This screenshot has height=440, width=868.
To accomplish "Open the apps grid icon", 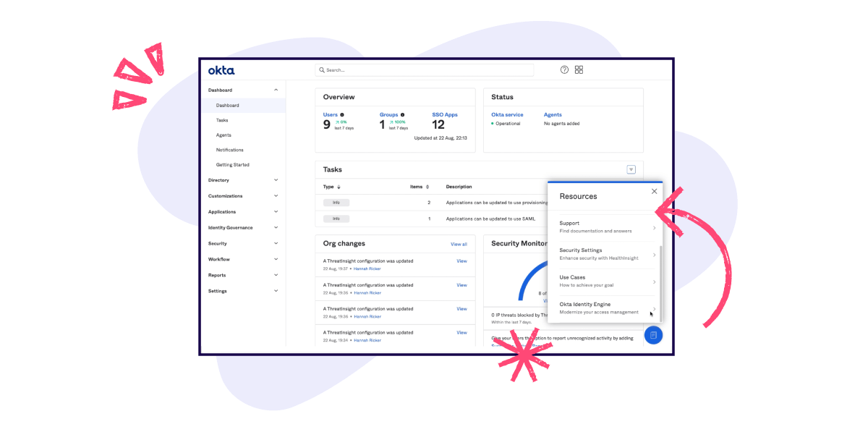I will [x=579, y=70].
